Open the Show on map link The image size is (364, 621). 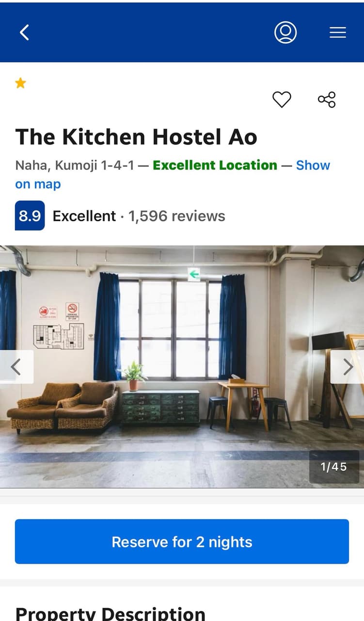(173, 175)
